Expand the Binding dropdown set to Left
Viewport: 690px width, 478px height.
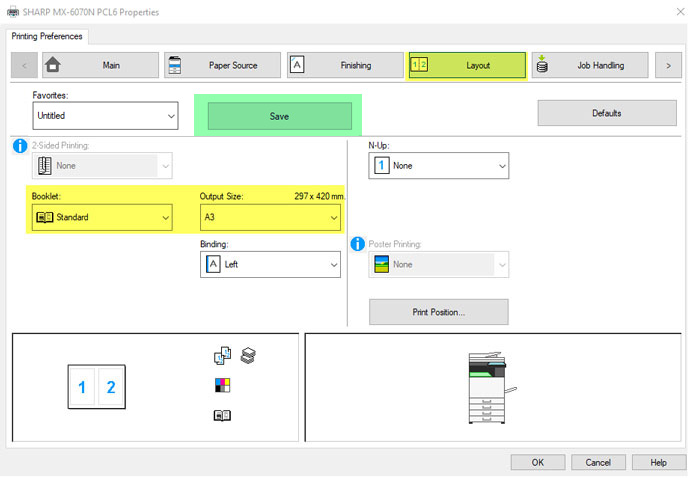tap(270, 265)
